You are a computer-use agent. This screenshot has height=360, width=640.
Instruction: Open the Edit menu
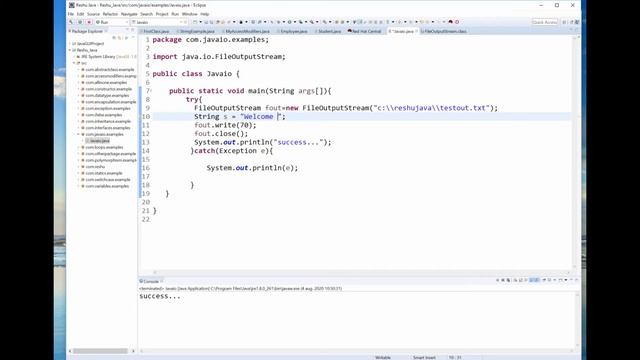80,14
